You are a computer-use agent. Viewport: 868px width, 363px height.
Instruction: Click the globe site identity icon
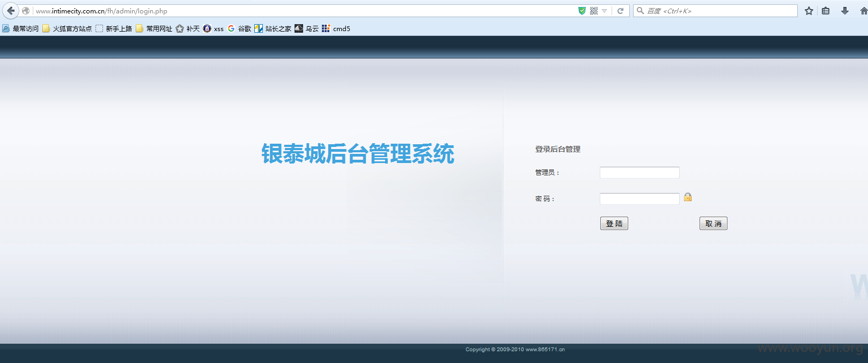tap(26, 11)
